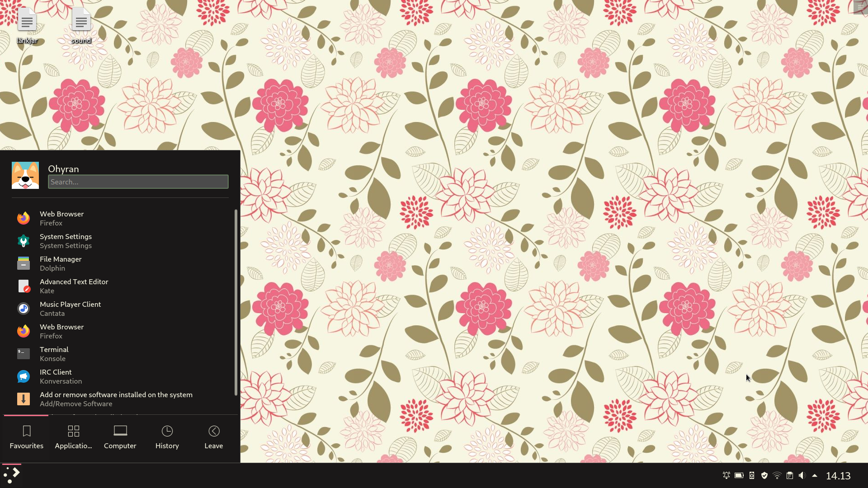Switch to the History tab
Viewport: 868px width, 488px height.
click(x=167, y=437)
